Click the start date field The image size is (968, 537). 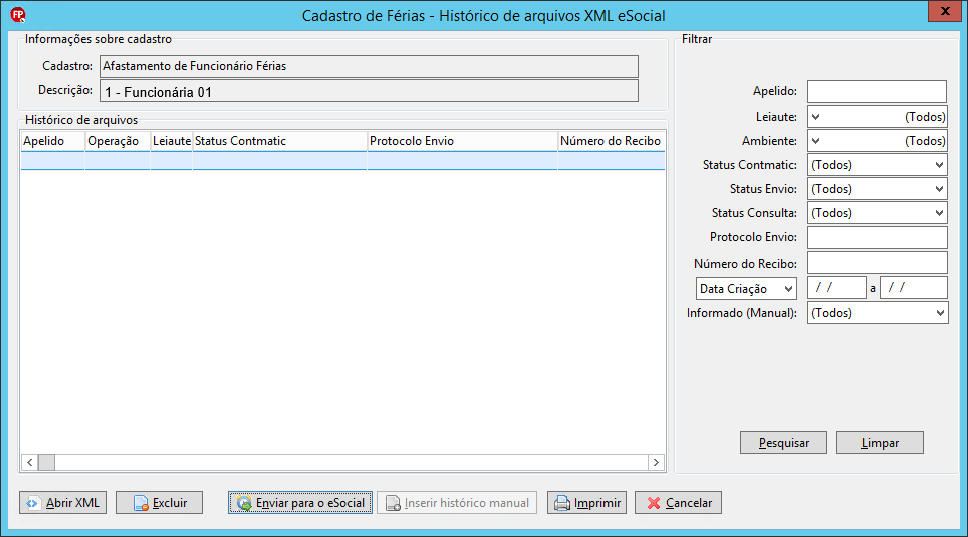point(837,288)
